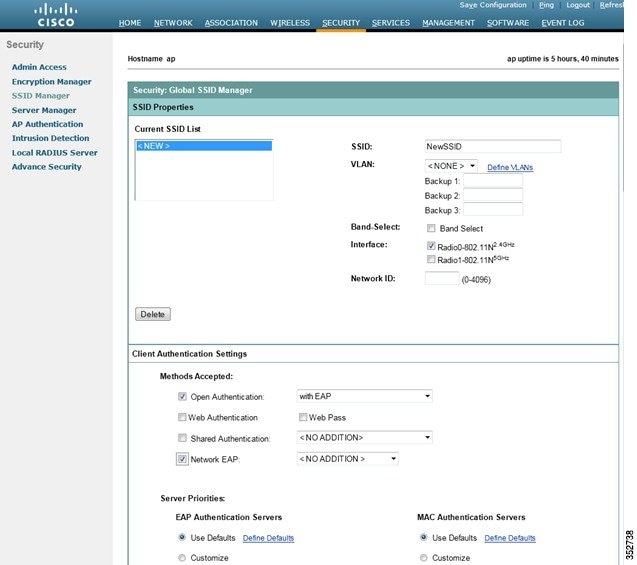
Task: Open the NETWORK tab
Action: 173,23
